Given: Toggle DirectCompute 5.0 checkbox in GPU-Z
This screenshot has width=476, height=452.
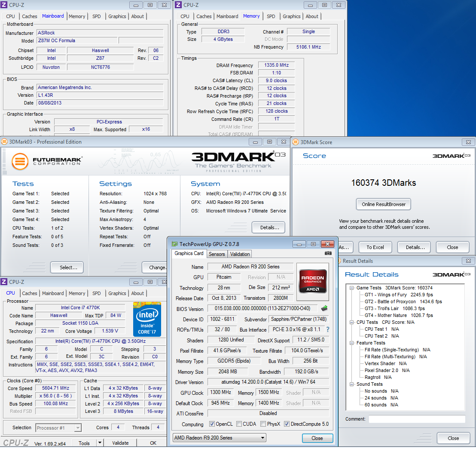Looking at the screenshot, I should click(287, 424).
